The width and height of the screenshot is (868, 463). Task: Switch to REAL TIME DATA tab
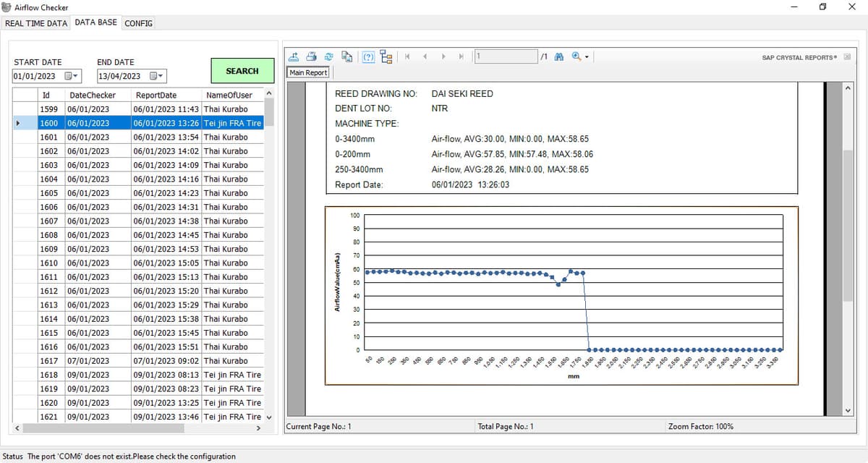[36, 23]
